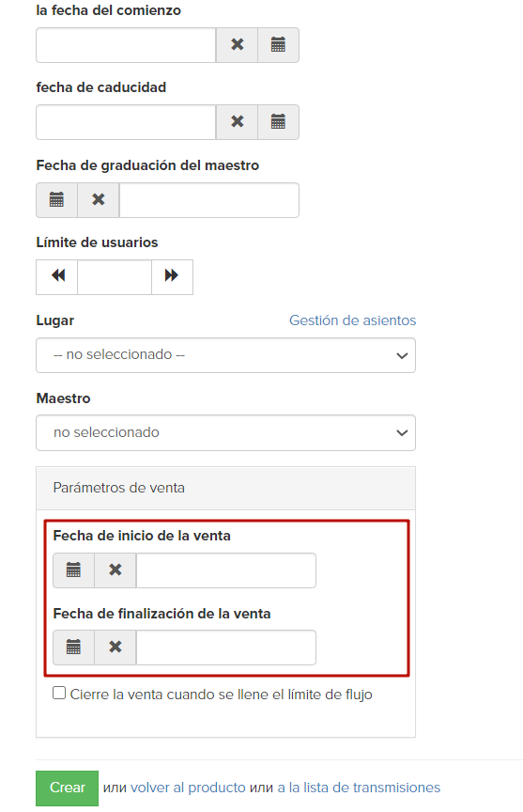Clear Fecha de graduación del maestro value
523x812 pixels.
(99, 200)
